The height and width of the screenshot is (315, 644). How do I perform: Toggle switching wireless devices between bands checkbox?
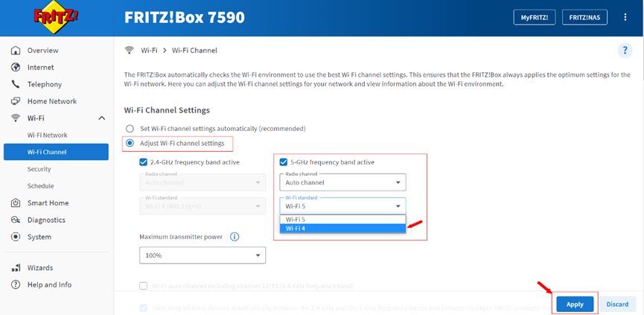tap(144, 308)
